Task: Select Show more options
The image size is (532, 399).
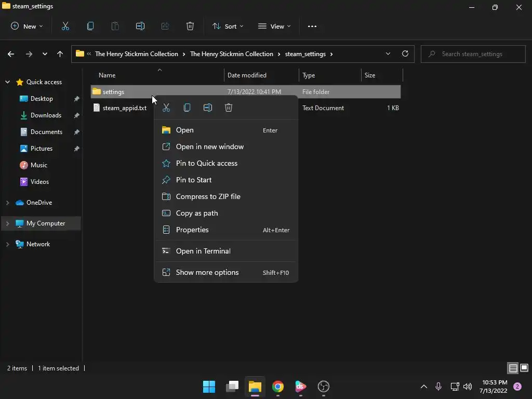Action: click(x=226, y=272)
